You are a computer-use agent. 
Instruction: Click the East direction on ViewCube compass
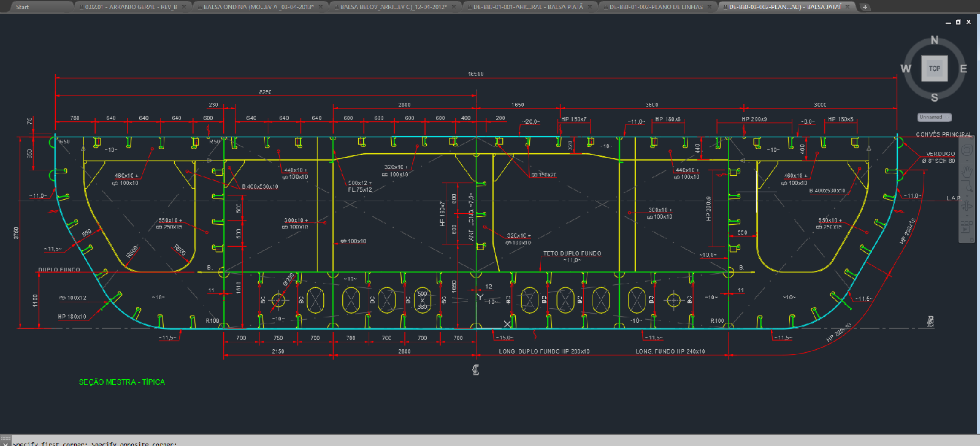(963, 69)
